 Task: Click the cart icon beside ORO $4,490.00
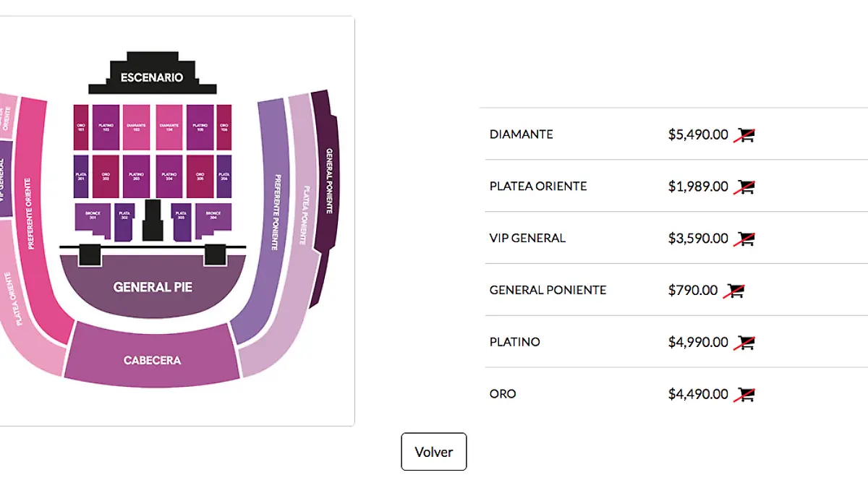(x=744, y=395)
